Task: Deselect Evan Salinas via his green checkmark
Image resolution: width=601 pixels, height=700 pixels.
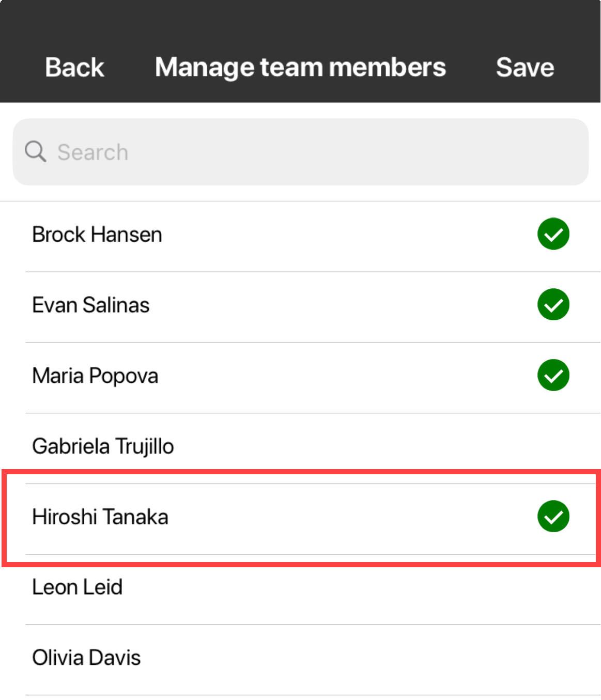Action: [553, 304]
